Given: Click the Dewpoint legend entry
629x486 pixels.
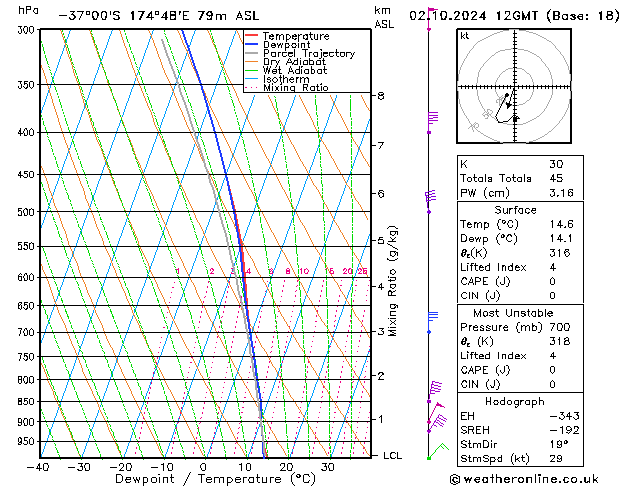Looking at the screenshot, I should click(278, 45).
